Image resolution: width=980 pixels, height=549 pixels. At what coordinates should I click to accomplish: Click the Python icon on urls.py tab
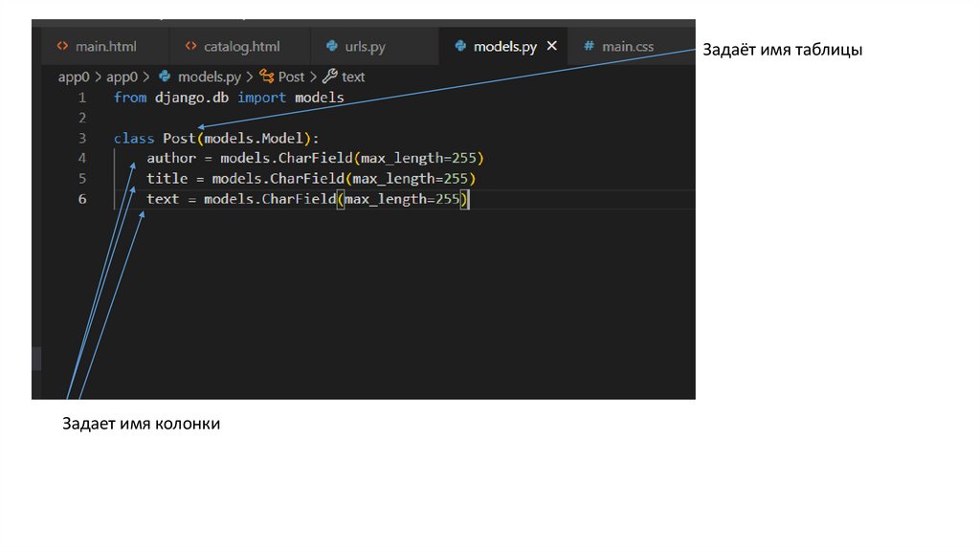click(332, 46)
